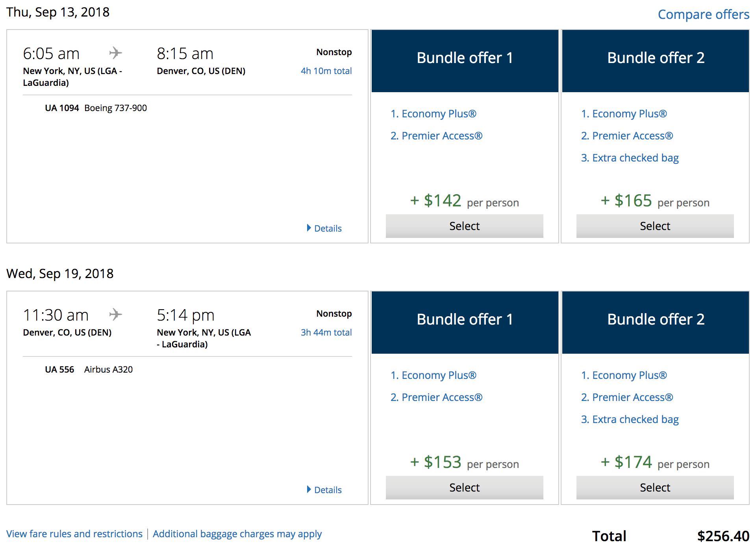Select Bundle offer 2 for $165 per person
The height and width of the screenshot is (553, 756).
655,226
